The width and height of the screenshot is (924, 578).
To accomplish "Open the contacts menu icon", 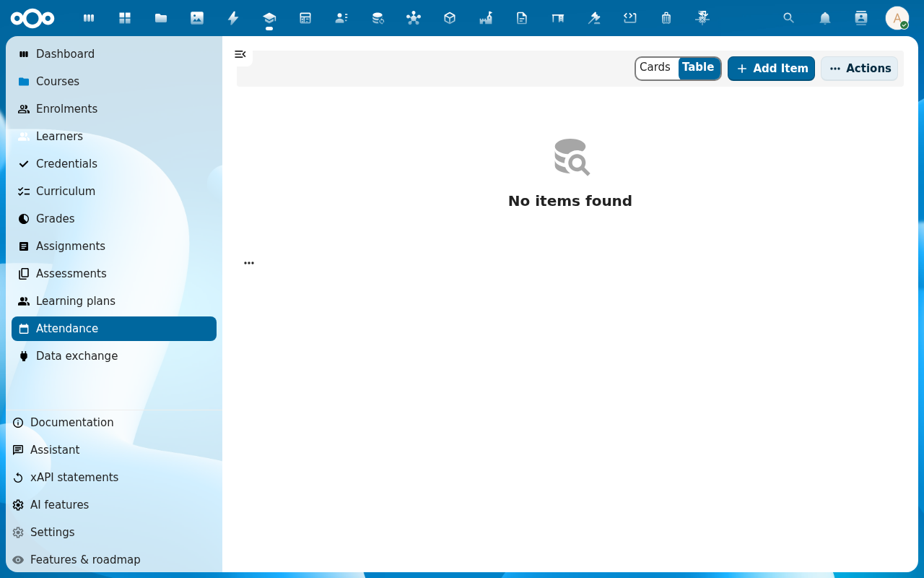I will coord(861,18).
